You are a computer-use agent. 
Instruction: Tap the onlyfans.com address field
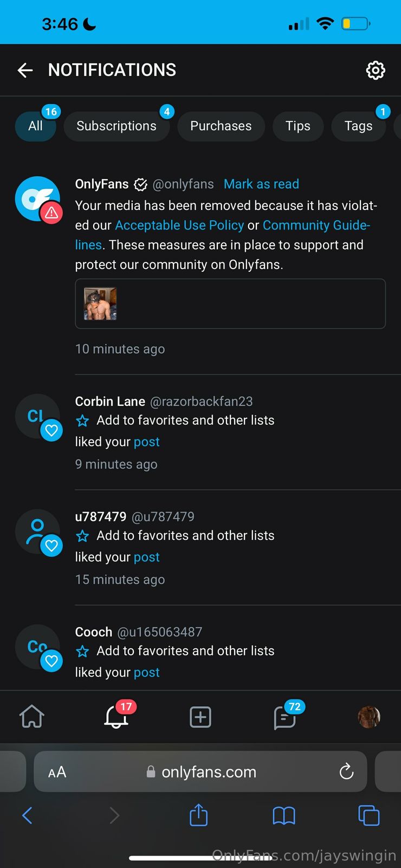click(x=209, y=771)
